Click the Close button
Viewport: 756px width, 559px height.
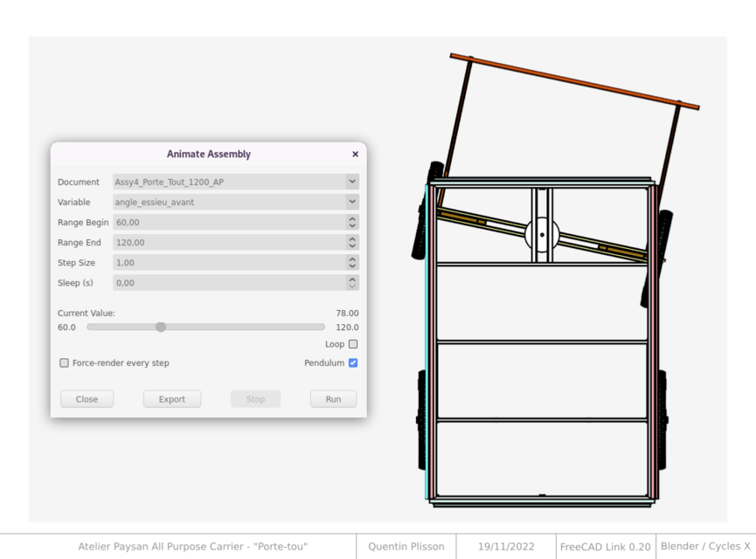[87, 398]
